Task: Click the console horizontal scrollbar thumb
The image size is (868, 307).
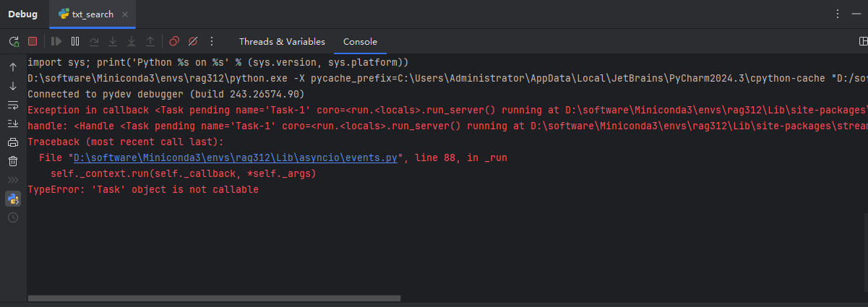Action: (x=214, y=298)
